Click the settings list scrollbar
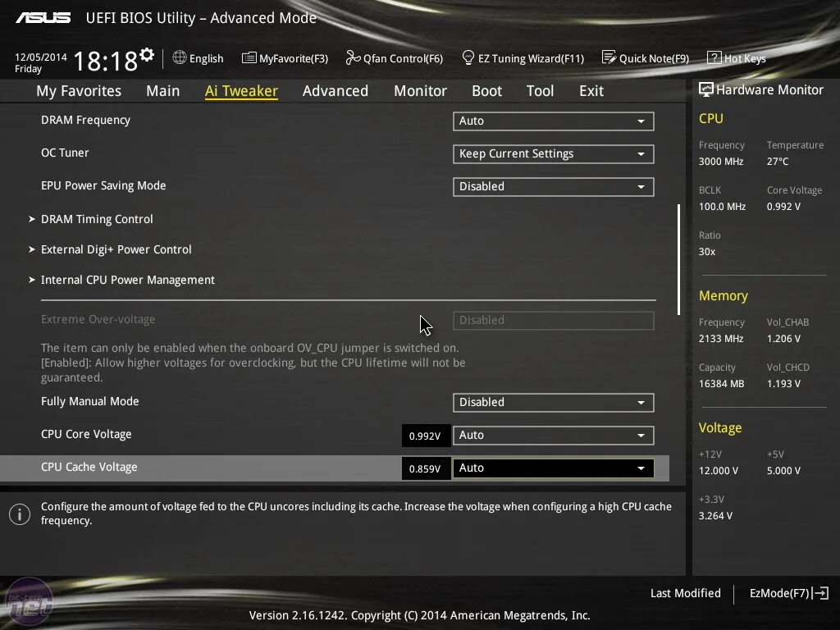This screenshot has width=840, height=630. point(678,259)
